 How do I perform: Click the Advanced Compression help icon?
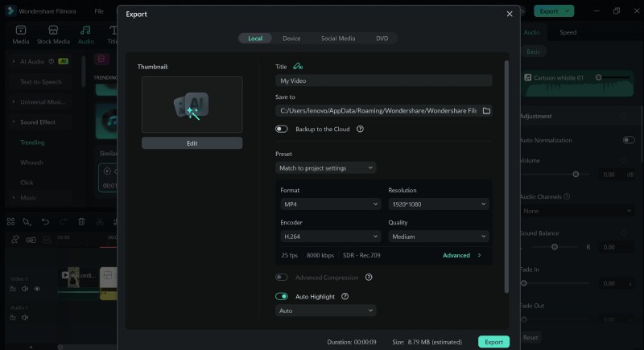(x=368, y=278)
